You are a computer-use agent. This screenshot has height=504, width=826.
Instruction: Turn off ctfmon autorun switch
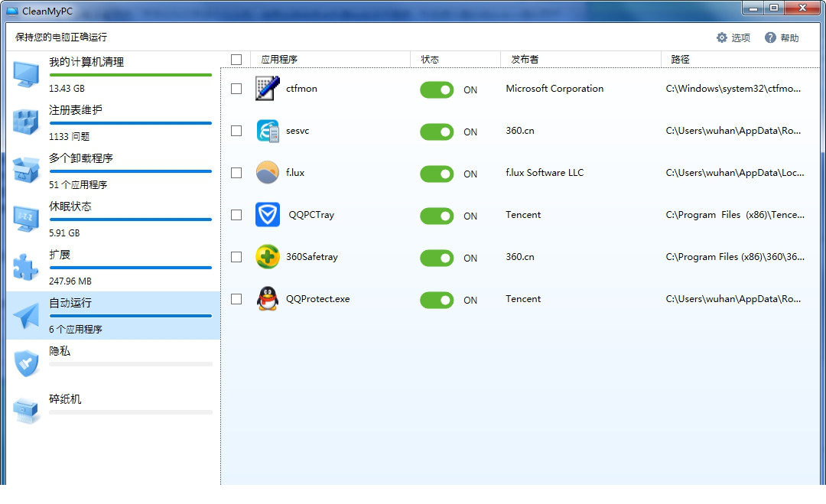tap(437, 89)
